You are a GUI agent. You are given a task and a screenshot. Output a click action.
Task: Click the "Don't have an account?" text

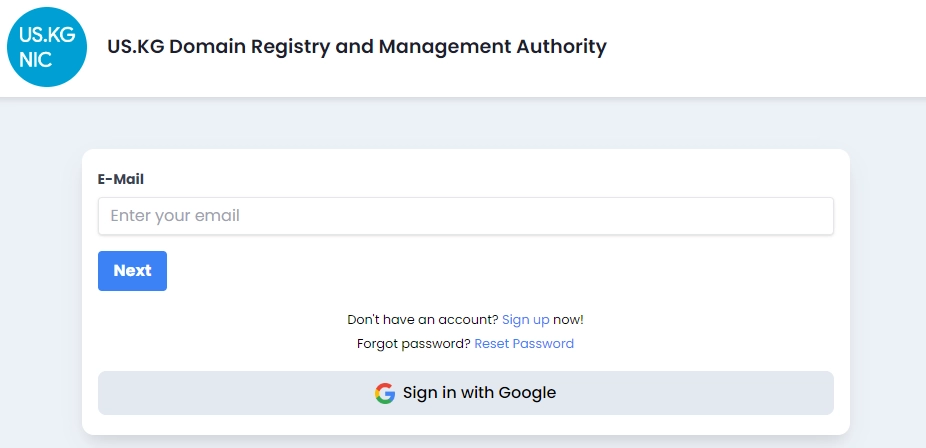422,320
